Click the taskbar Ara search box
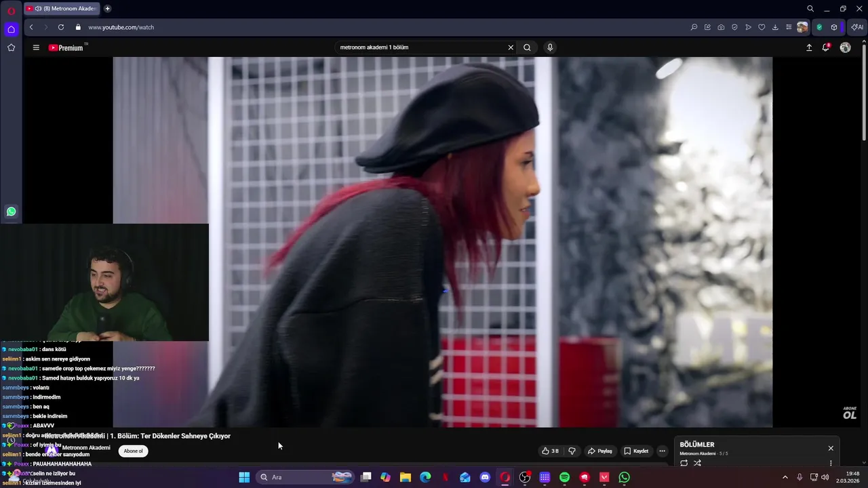 point(306,477)
